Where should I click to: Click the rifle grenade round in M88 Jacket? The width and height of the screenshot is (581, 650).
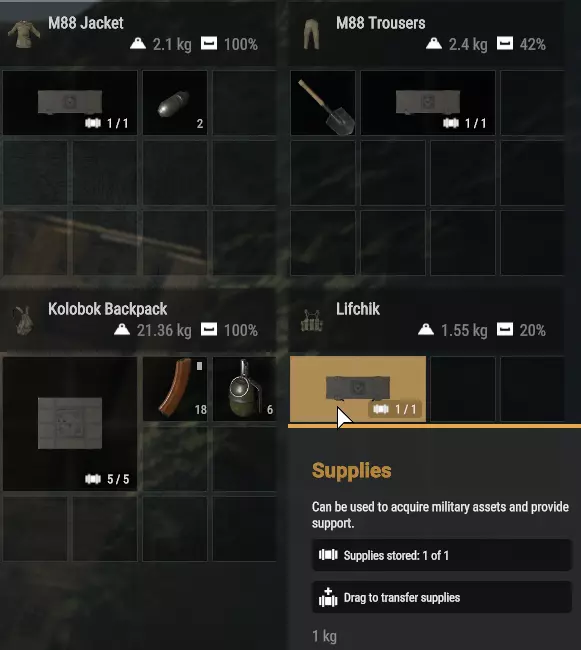[175, 103]
